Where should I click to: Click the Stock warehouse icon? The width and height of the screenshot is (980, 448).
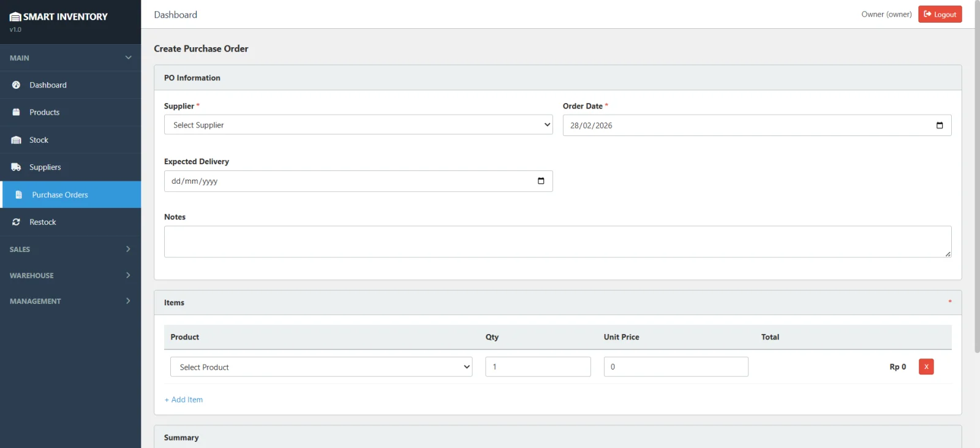point(16,140)
